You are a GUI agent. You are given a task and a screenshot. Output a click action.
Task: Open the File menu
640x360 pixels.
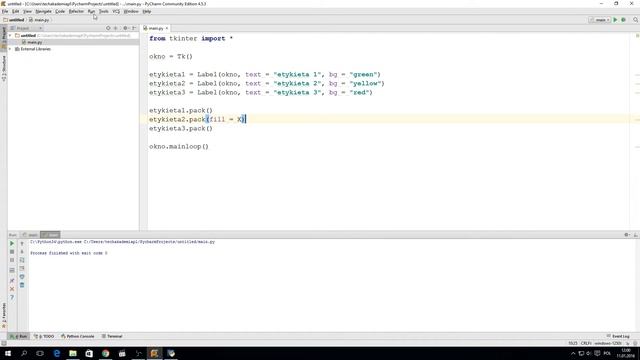point(5,11)
